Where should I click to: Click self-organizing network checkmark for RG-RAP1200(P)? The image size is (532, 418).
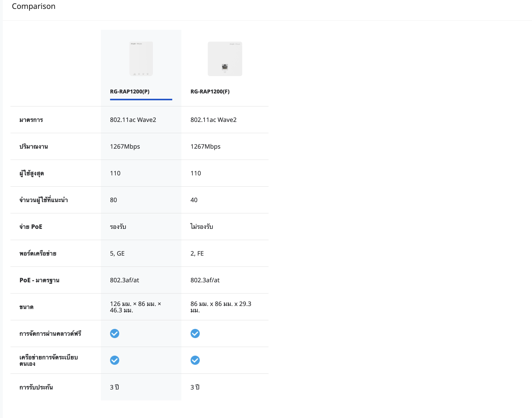coord(115,360)
